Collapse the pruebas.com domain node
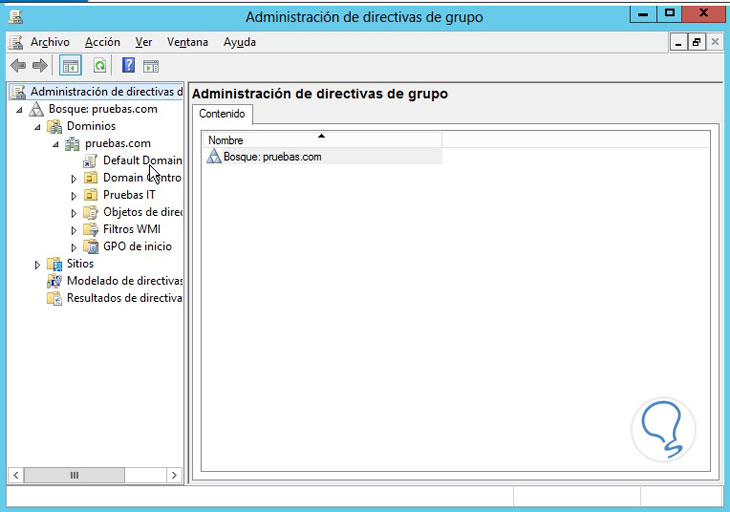The width and height of the screenshot is (730, 512). coord(55,144)
